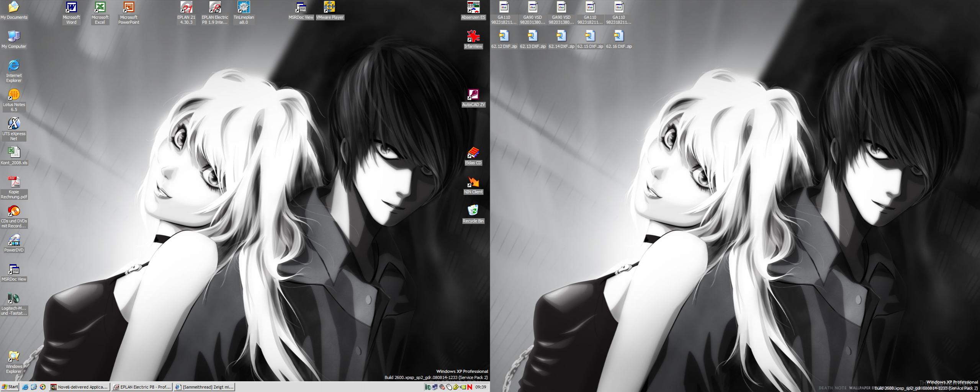The width and height of the screenshot is (980, 392).
Task: Open the Eldas CD shortcut
Action: [x=473, y=156]
